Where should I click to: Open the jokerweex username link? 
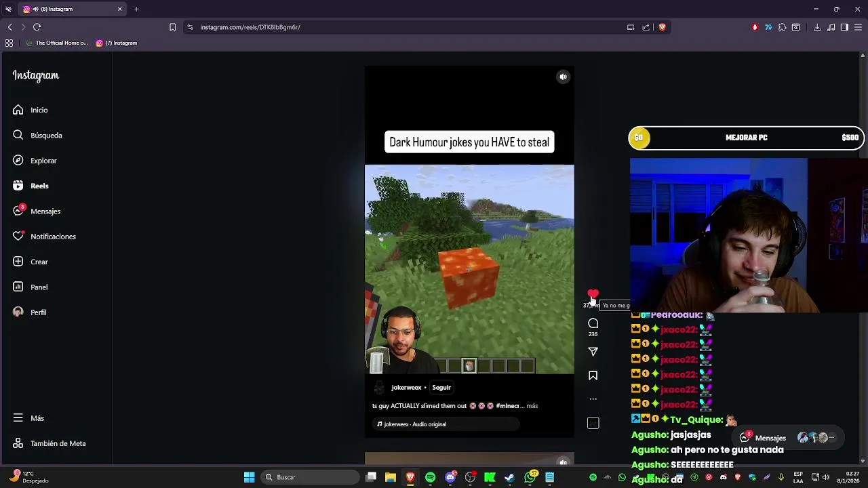406,388
